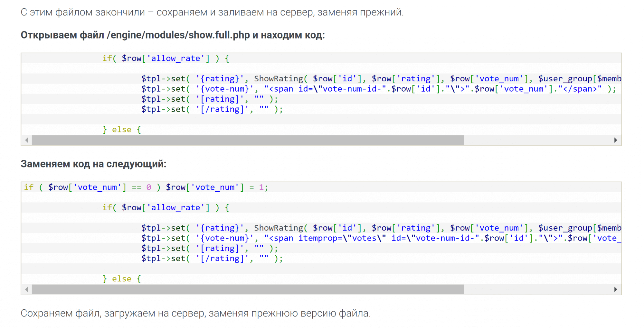Click the line checking $row['vote_num'] == 0
This screenshot has height=328, width=644.
coord(146,187)
